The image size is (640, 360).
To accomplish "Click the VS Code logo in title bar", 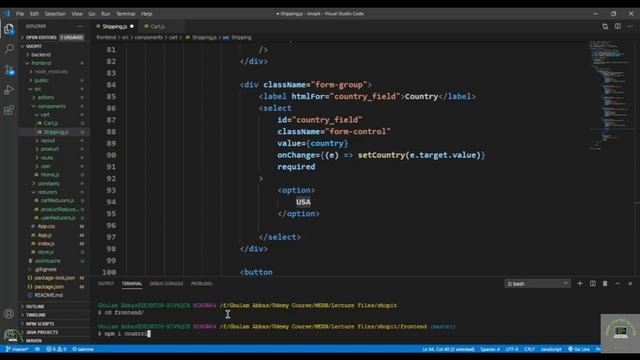I will coord(7,13).
